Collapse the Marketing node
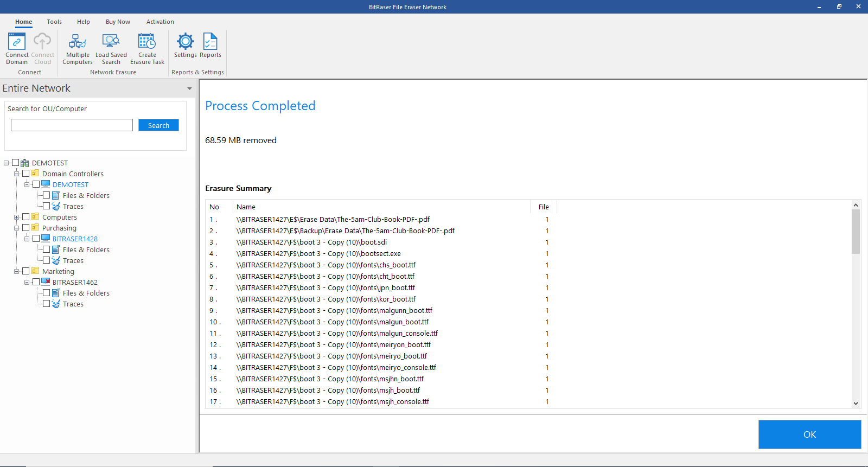868x467 pixels. click(x=17, y=271)
